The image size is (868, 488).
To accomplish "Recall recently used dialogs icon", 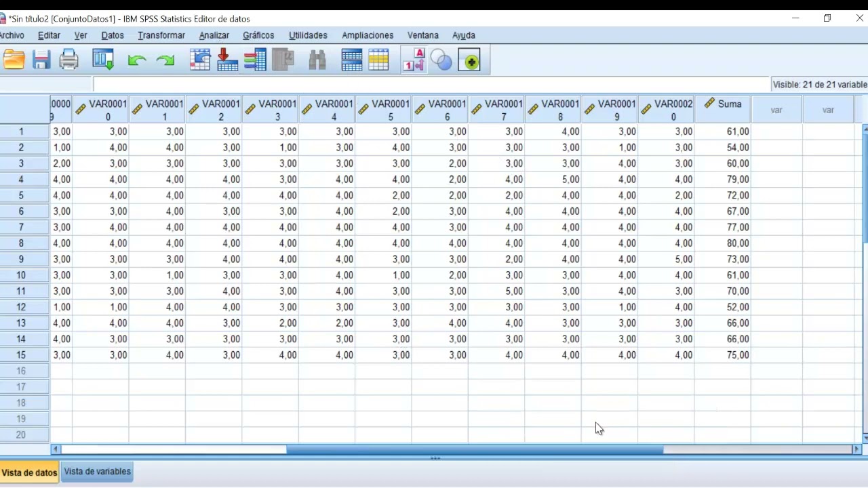I will tap(103, 60).
